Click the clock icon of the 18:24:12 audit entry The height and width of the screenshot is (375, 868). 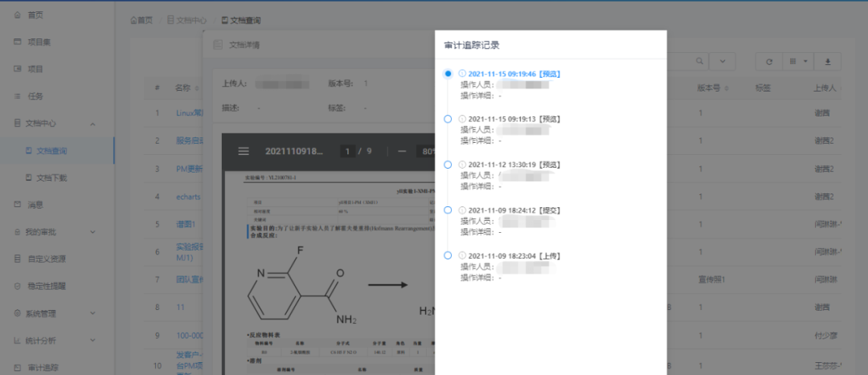463,210
